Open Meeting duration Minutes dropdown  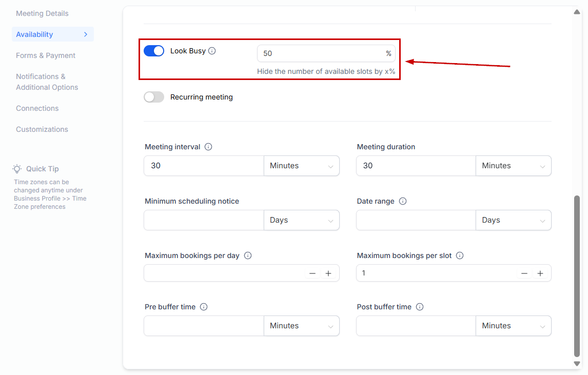[x=513, y=166]
